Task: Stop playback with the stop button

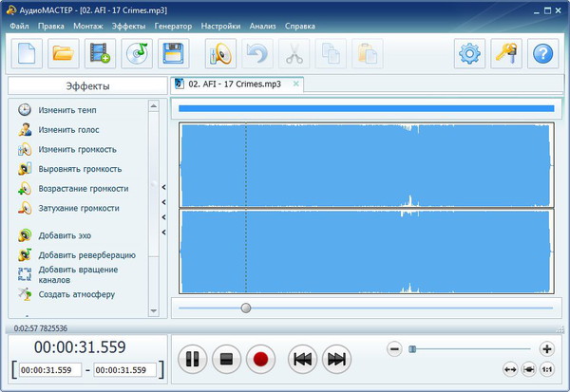Action: click(225, 359)
